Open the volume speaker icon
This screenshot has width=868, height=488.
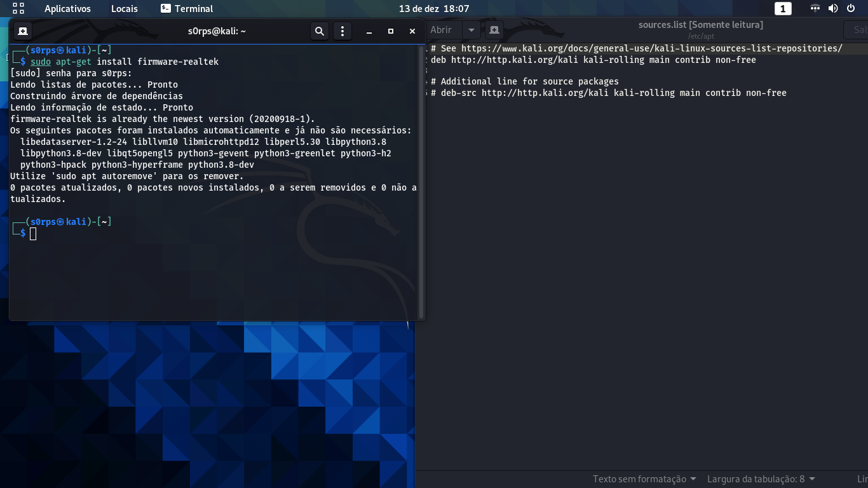click(x=833, y=9)
